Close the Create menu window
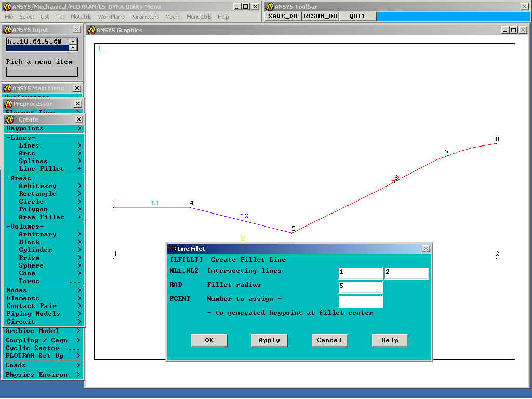This screenshot has height=399, width=532. pos(79,119)
